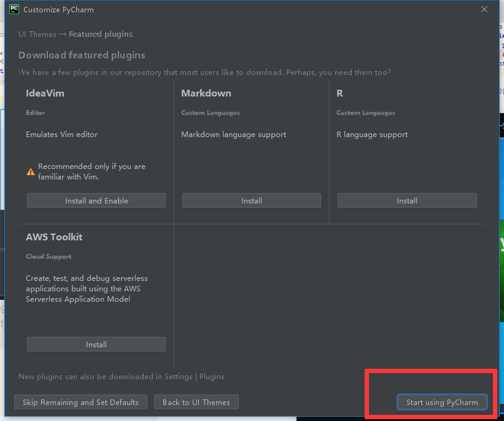Click the Featured plugins breadcrumb step

[x=101, y=34]
